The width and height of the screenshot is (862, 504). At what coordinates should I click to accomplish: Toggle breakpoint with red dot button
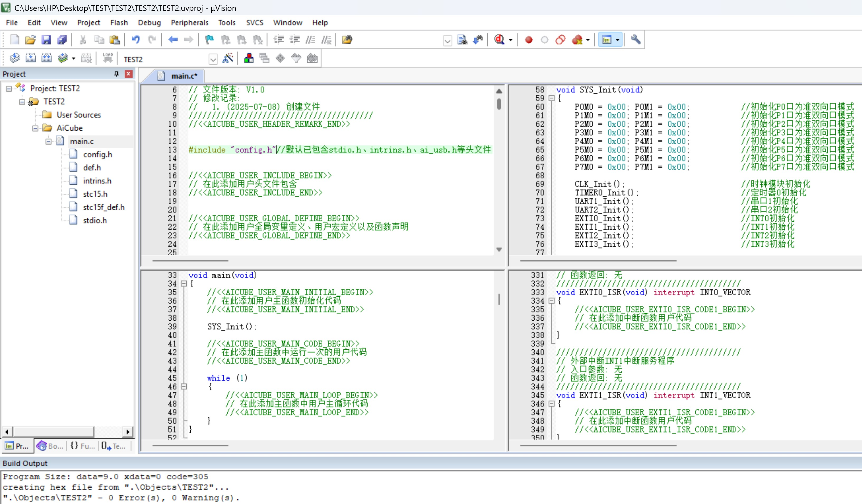(x=529, y=40)
